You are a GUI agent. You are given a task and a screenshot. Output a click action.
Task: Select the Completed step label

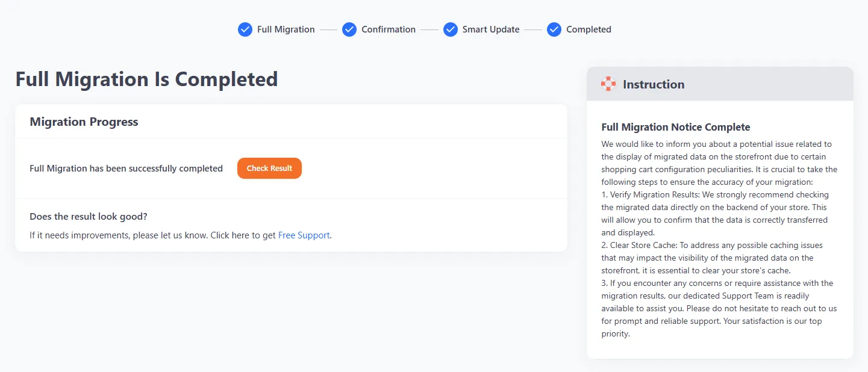click(x=589, y=29)
